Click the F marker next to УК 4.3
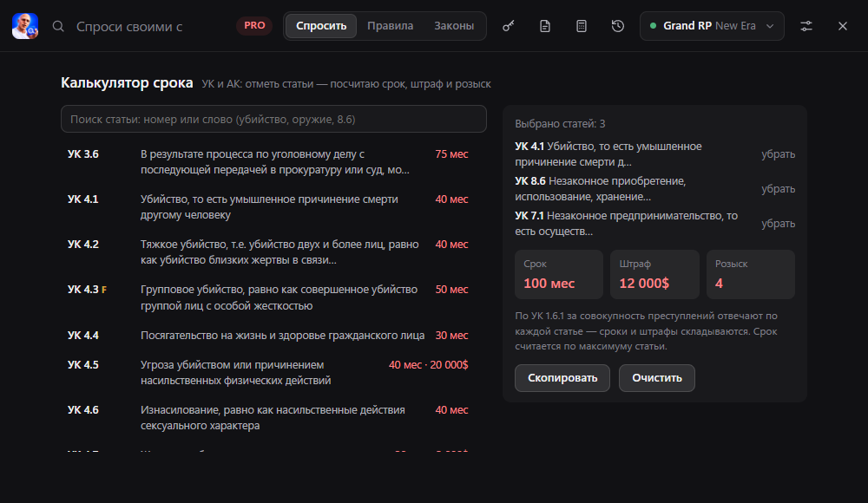The image size is (868, 503). [104, 290]
